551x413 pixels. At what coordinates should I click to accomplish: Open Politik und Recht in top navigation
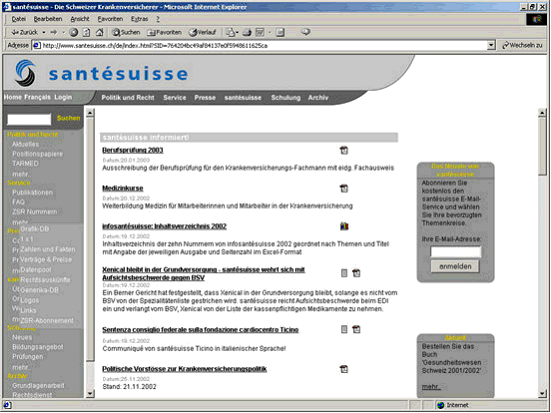(x=128, y=98)
